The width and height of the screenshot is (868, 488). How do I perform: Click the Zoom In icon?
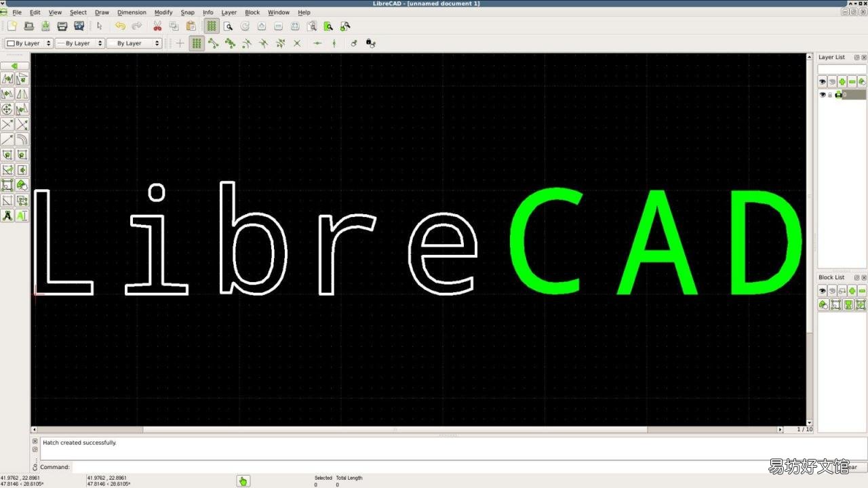tap(262, 26)
